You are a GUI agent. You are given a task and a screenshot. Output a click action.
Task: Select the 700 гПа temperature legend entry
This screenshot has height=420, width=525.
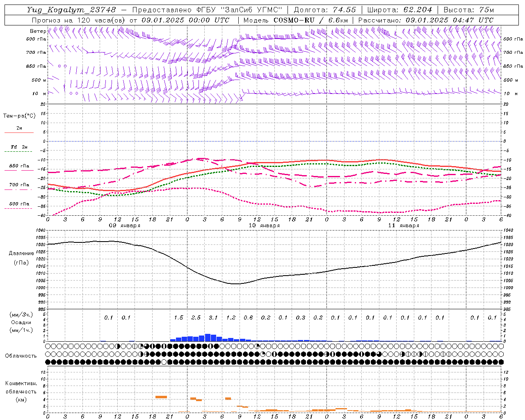19,185
